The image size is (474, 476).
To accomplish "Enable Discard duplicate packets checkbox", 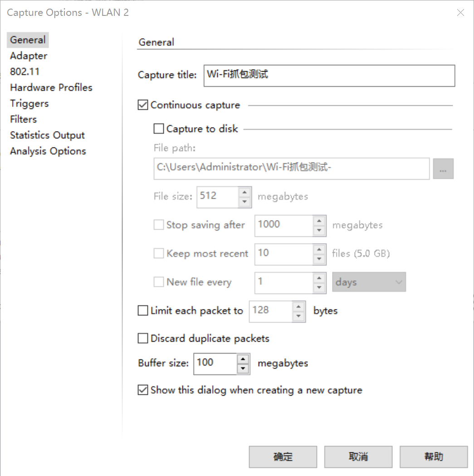I will point(143,338).
